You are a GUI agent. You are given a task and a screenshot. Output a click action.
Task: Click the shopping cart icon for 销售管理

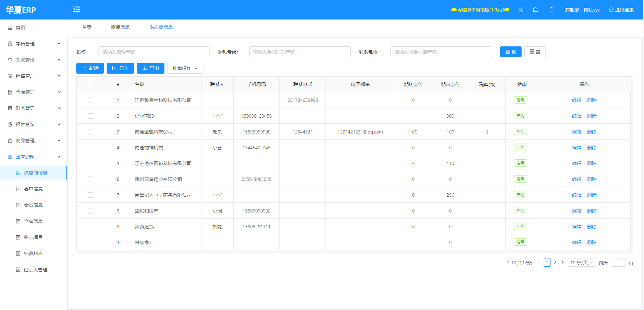coord(10,76)
